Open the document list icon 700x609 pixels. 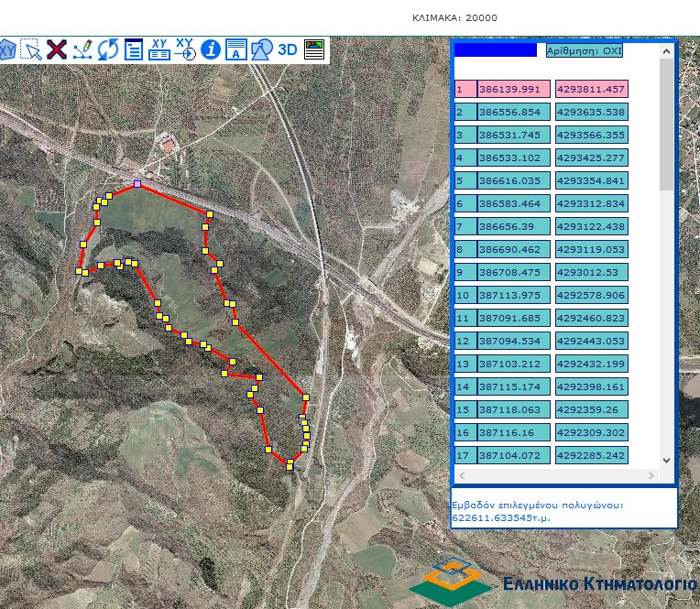point(134,49)
